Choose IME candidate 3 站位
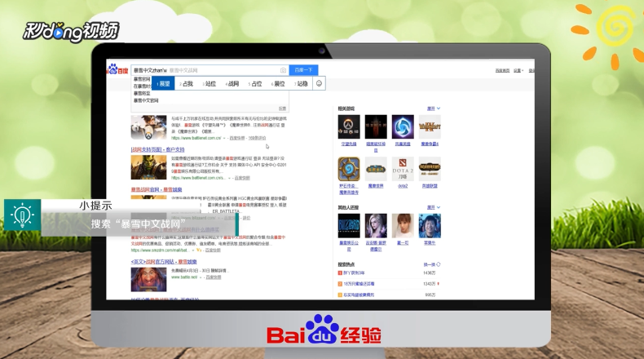The width and height of the screenshot is (644, 359). point(209,83)
